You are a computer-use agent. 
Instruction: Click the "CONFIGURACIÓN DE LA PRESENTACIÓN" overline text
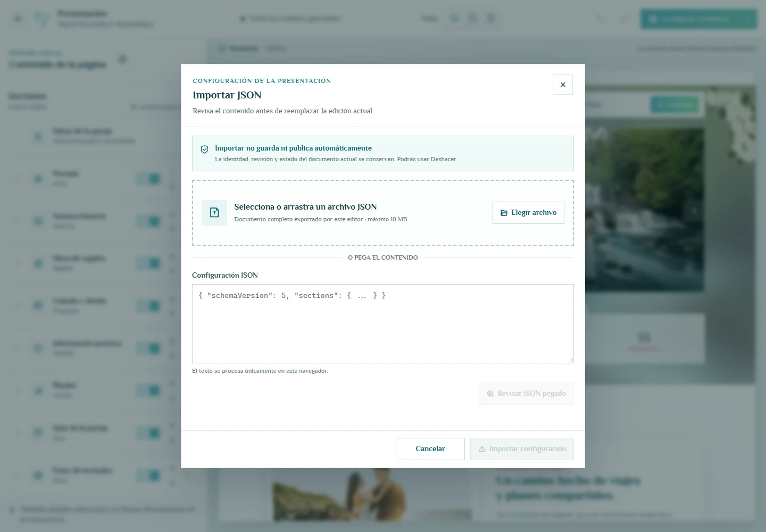coord(262,81)
